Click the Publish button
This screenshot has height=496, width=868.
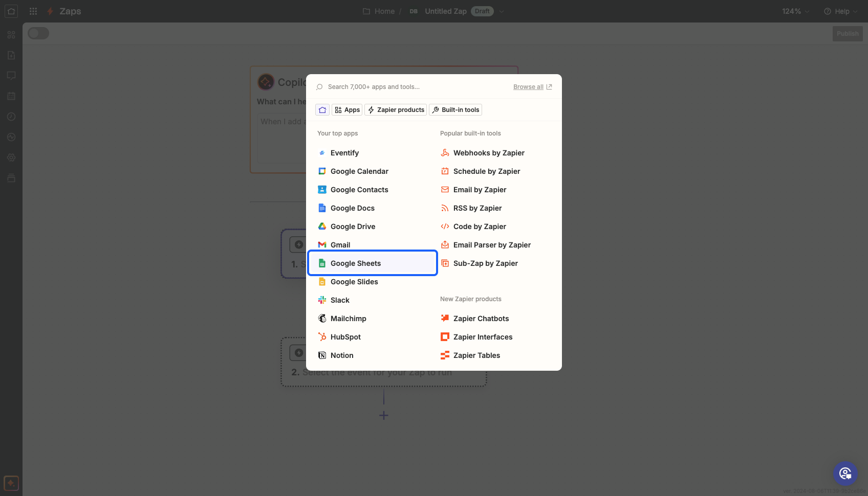point(848,34)
